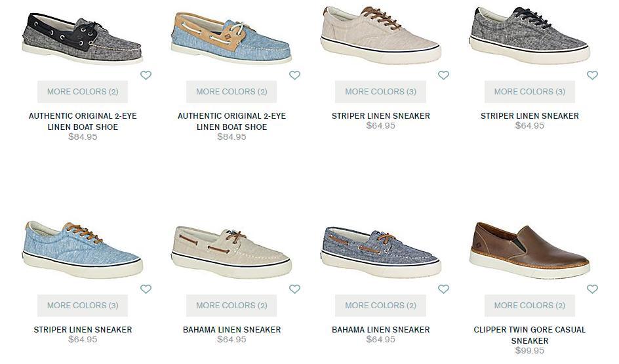Show more colors for gray boat shoe
The height and width of the screenshot is (364, 619).
point(83,92)
